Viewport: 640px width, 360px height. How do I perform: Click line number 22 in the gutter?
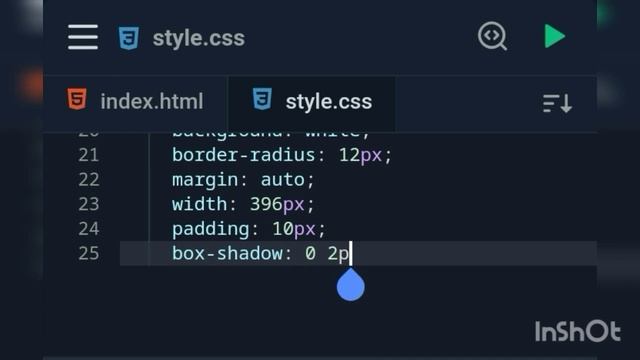pyautogui.click(x=89, y=180)
